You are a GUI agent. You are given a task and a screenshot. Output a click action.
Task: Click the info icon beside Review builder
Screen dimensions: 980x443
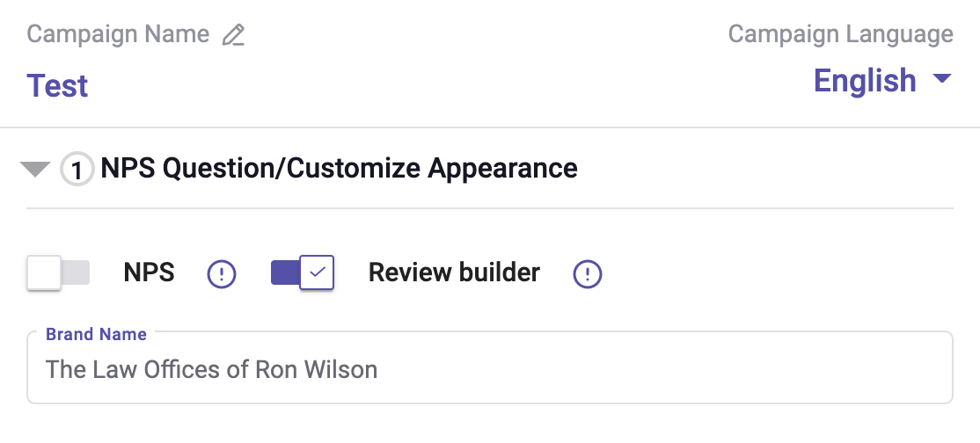[588, 274]
